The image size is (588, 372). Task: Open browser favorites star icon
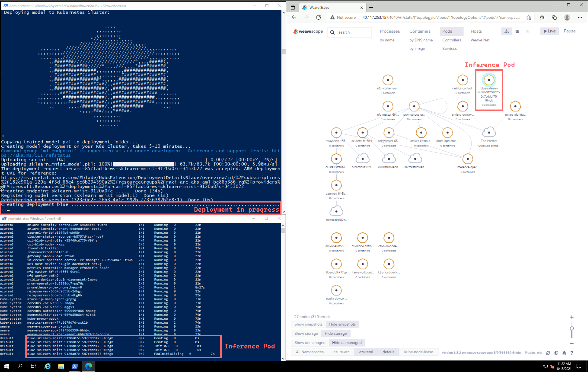pyautogui.click(x=542, y=17)
